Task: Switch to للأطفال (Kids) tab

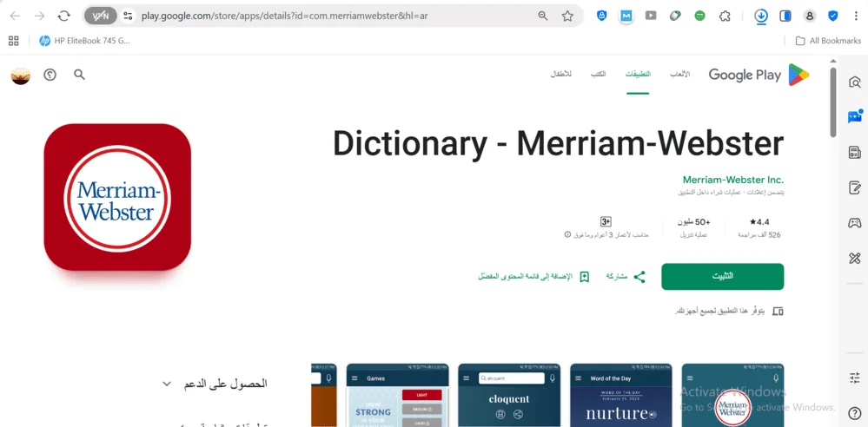Action: coord(560,74)
